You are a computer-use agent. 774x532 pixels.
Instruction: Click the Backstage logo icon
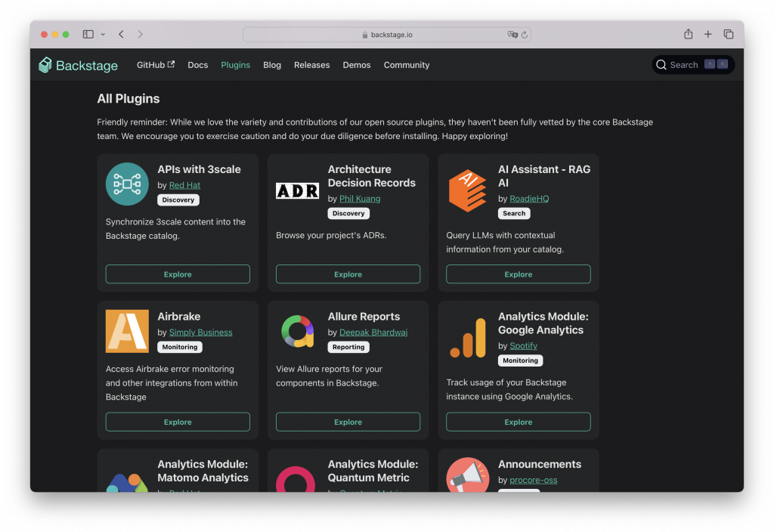tap(45, 65)
